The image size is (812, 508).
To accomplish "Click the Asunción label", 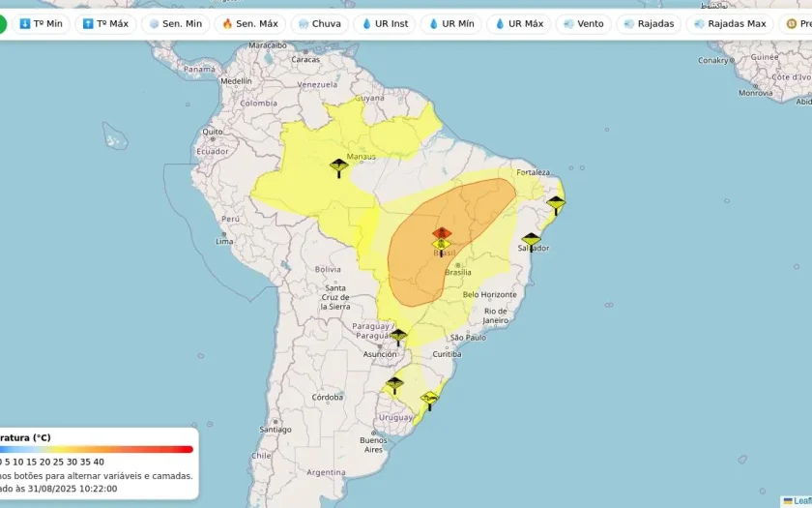I will click(380, 354).
